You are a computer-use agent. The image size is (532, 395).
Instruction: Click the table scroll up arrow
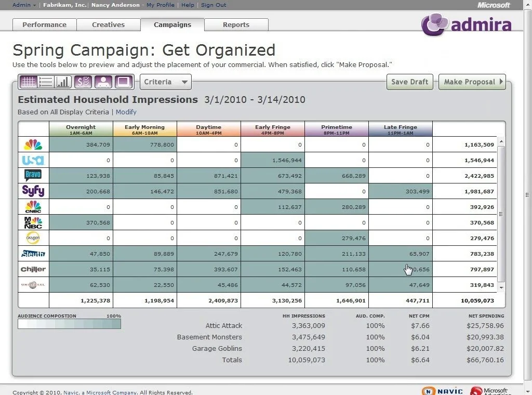501,141
